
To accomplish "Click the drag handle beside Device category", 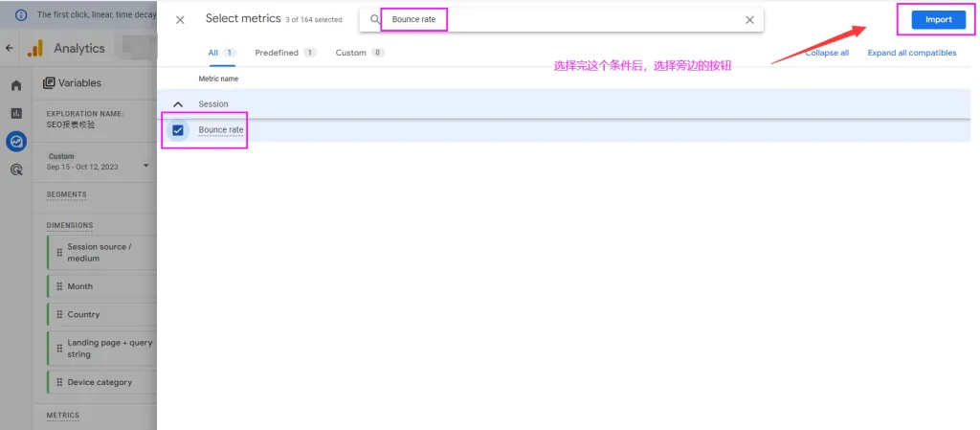I will click(60, 382).
